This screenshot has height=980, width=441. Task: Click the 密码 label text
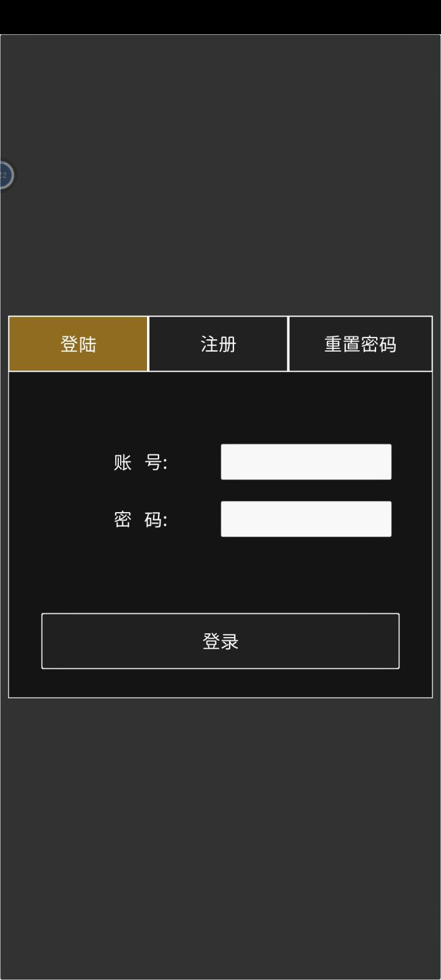coord(141,519)
